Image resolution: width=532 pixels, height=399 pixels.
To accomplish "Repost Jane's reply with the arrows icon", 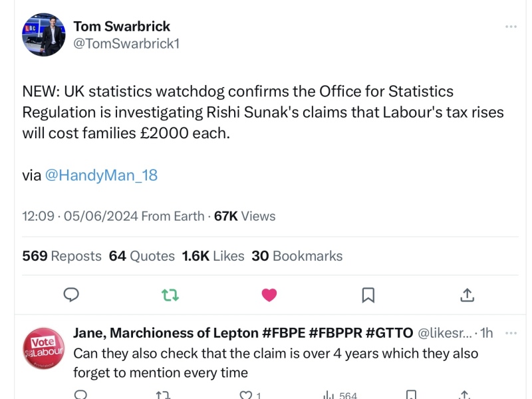I will (163, 395).
